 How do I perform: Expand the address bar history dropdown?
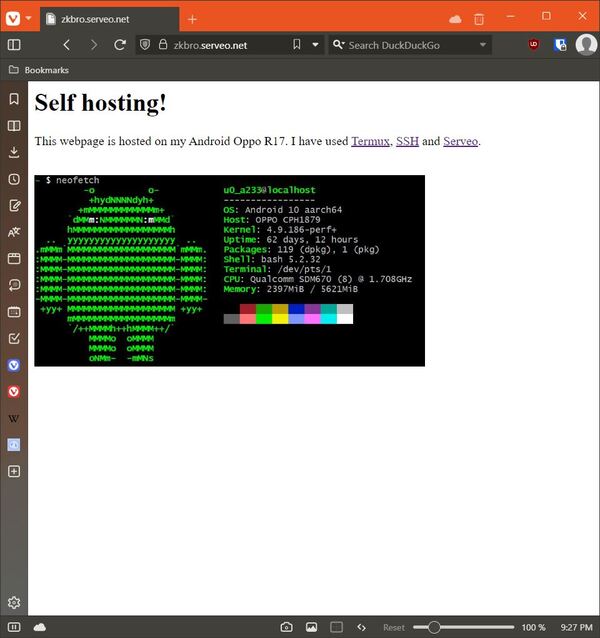click(x=315, y=45)
